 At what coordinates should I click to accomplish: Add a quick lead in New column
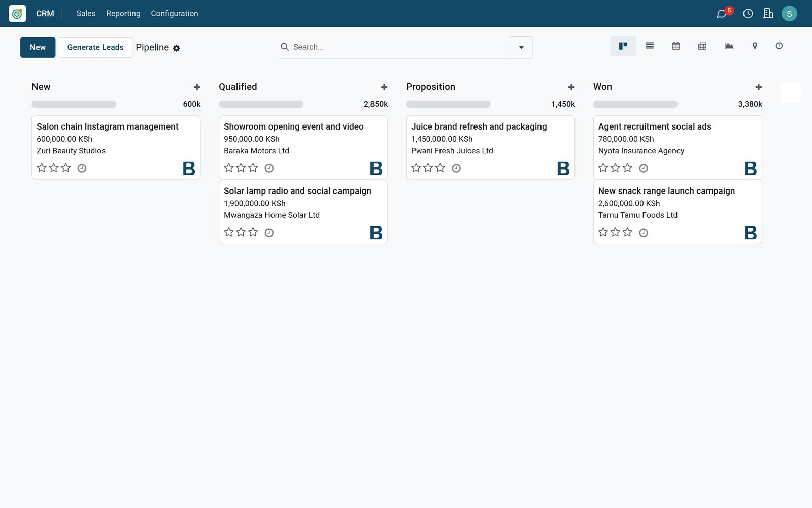[197, 87]
